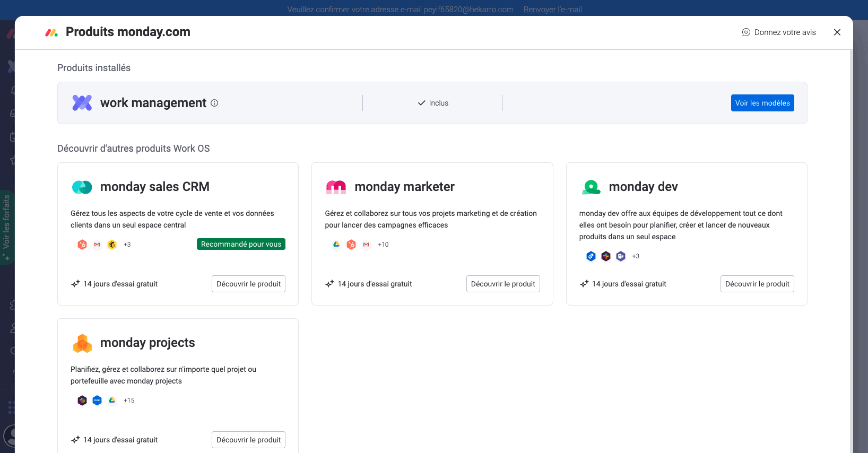The height and width of the screenshot is (453, 868).
Task: Click the sparkle trial icon in monday projects card
Action: click(x=75, y=440)
